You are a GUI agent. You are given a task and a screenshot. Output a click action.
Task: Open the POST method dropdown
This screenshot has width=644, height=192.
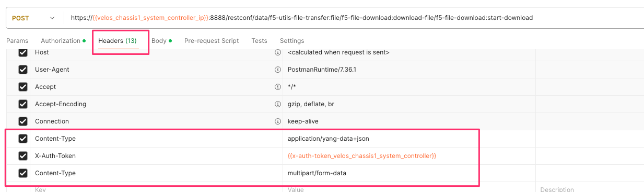tap(33, 18)
